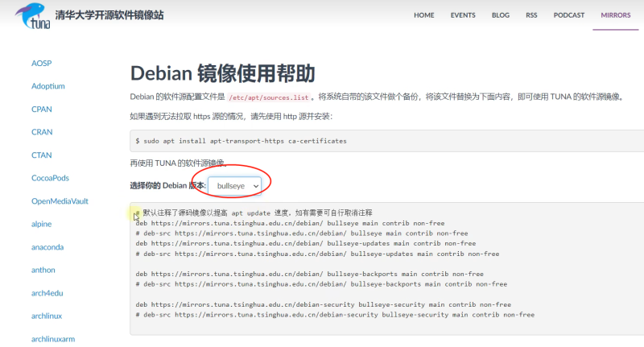Click the 'deb …/debian/ bullseye-updates main' line
This screenshot has height=347, width=644.
tap(306, 243)
